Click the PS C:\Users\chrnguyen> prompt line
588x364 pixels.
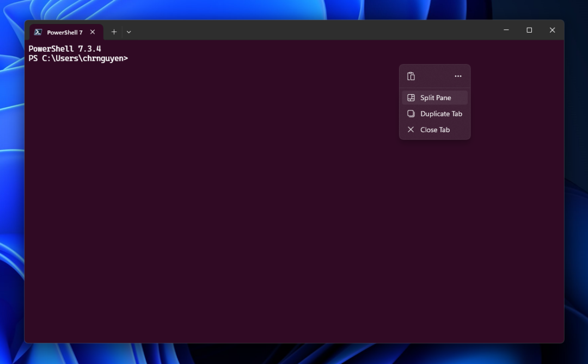(x=78, y=58)
